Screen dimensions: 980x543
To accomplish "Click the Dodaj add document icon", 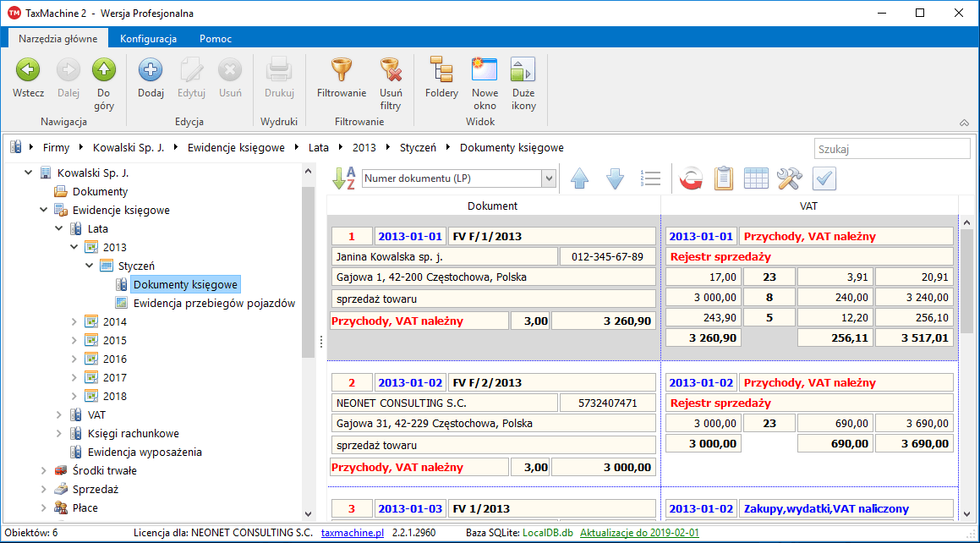I will pos(151,70).
